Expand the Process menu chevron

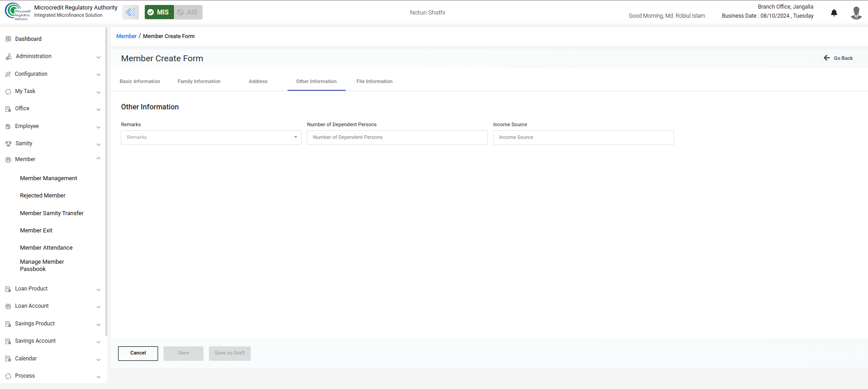click(99, 377)
